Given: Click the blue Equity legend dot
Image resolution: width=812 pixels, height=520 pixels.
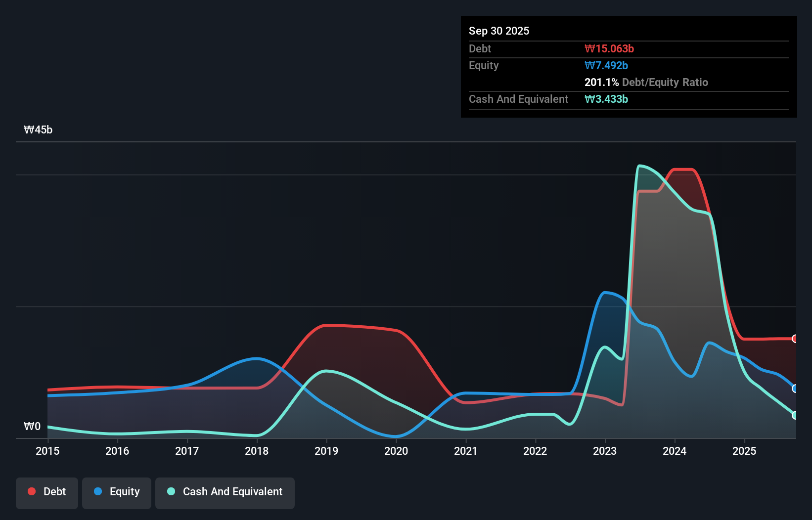Looking at the screenshot, I should pyautogui.click(x=97, y=492).
